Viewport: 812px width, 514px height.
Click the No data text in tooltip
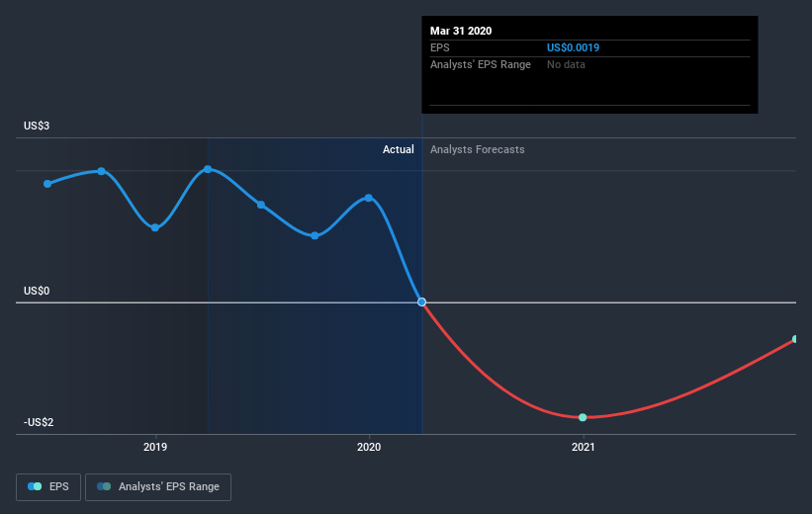566,64
